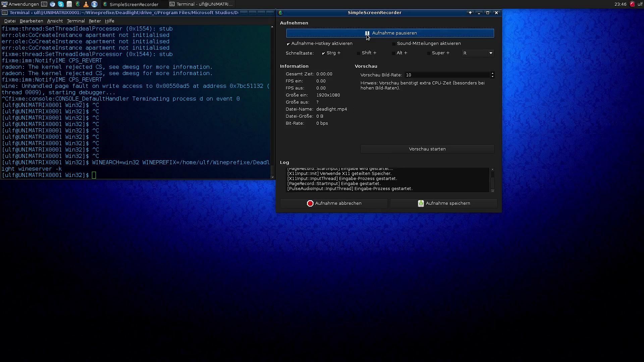Open the Reiter menu in Terminal
644x362 pixels.
[x=95, y=21]
